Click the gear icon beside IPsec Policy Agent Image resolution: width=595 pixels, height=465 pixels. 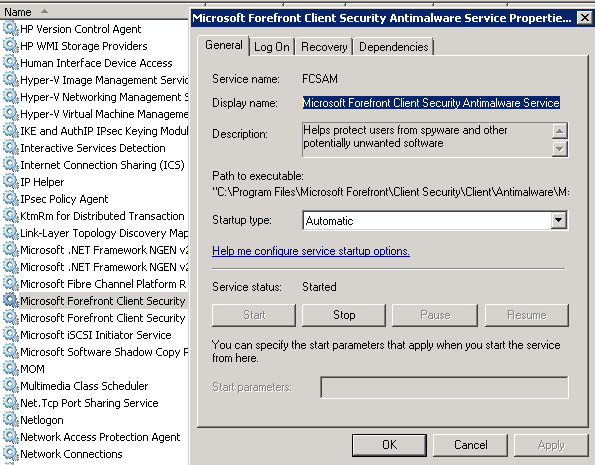click(10, 199)
